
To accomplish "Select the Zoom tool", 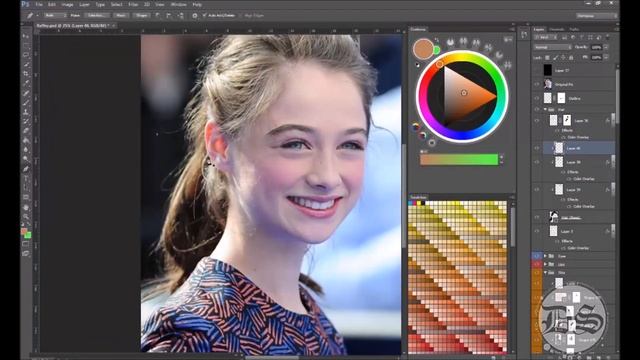I will [26, 216].
